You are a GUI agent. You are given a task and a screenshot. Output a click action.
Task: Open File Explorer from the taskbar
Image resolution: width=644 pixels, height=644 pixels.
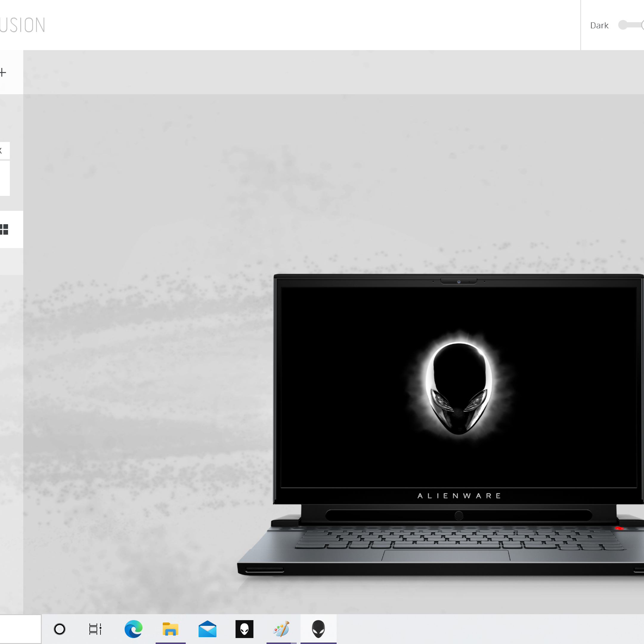(x=170, y=629)
